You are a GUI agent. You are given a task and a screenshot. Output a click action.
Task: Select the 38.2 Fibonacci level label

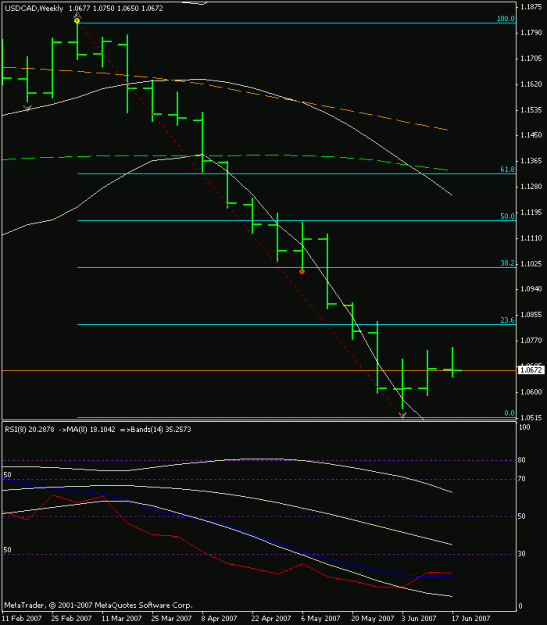pos(507,263)
